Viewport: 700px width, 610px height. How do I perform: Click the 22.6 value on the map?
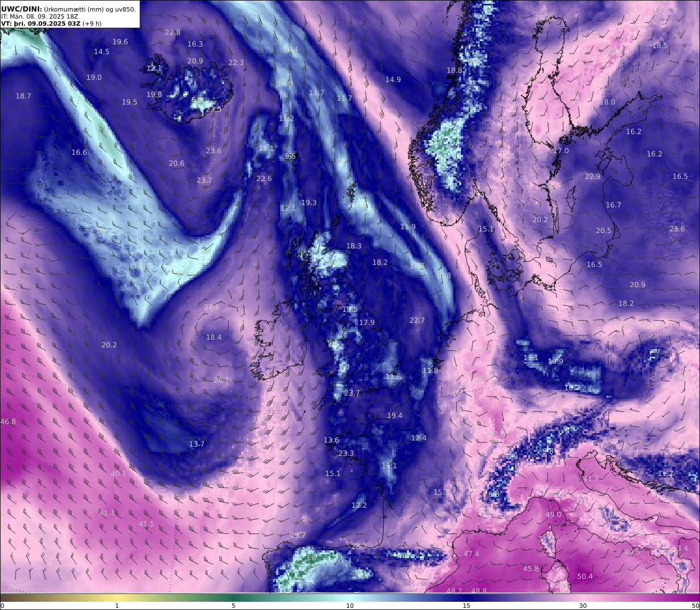tap(264, 178)
